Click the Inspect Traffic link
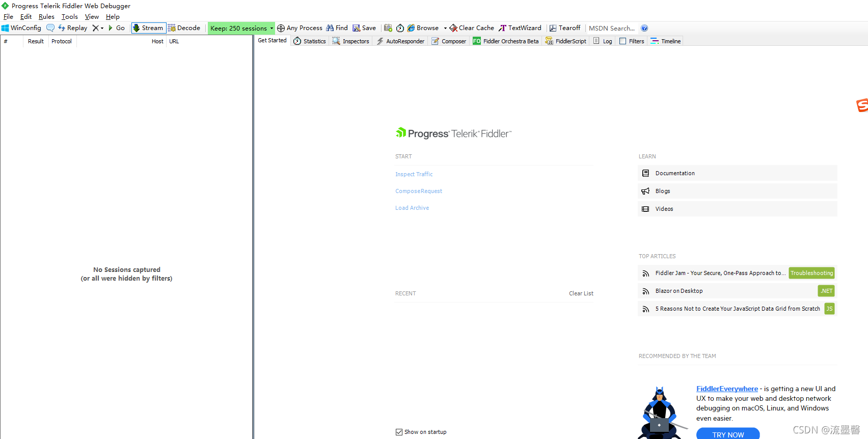 pyautogui.click(x=414, y=174)
